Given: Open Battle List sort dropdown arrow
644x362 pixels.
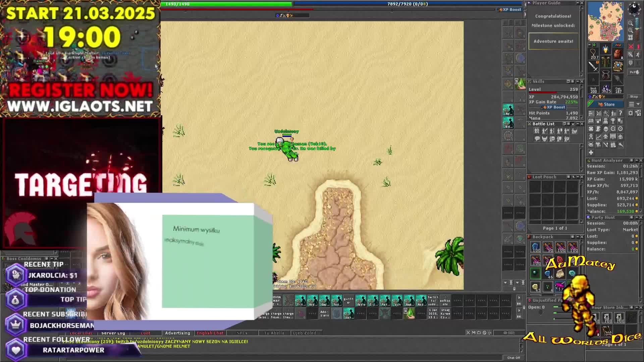Looking at the screenshot, I should click(x=573, y=124).
